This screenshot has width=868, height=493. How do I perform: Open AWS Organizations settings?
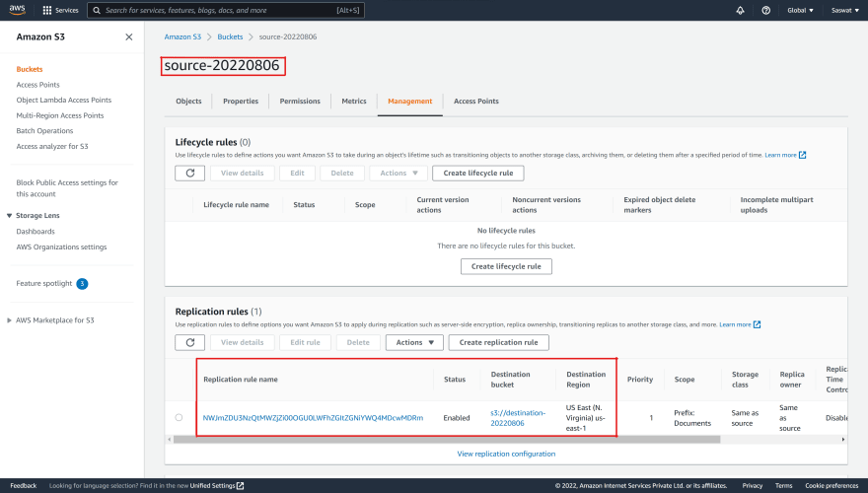[x=61, y=247]
